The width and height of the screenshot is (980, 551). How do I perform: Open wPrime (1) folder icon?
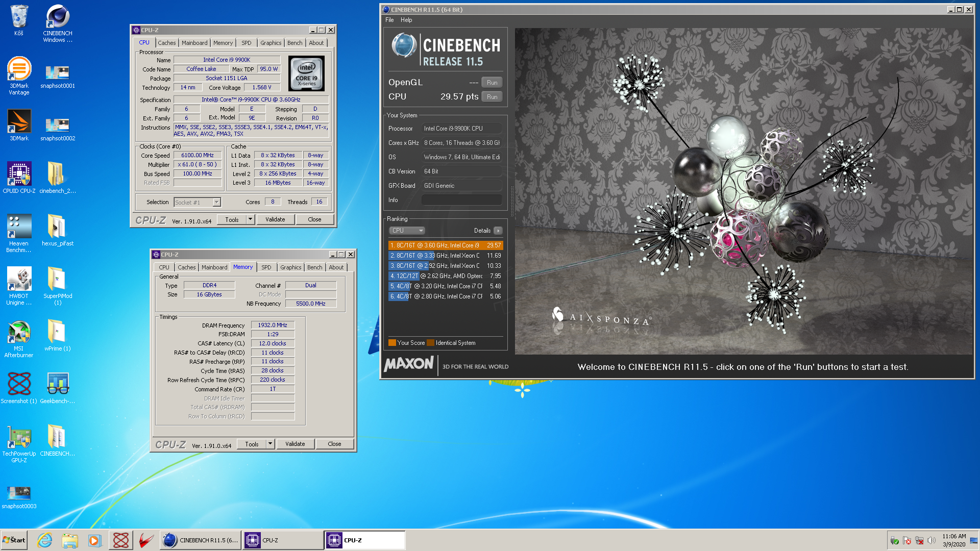coord(58,335)
